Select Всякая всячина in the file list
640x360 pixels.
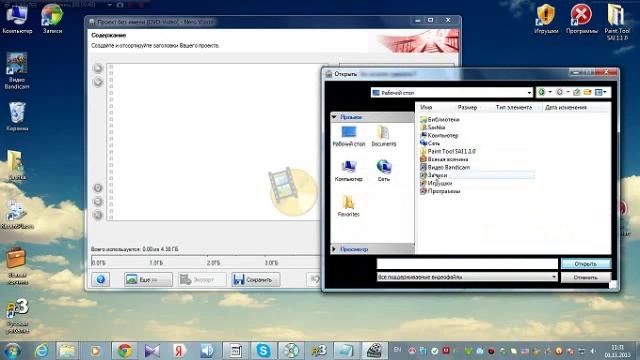[444, 159]
